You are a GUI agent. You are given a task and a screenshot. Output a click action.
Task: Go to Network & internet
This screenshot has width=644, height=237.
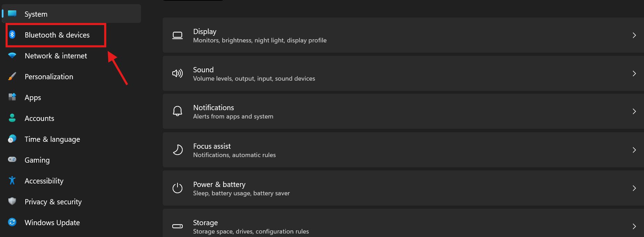click(x=56, y=56)
